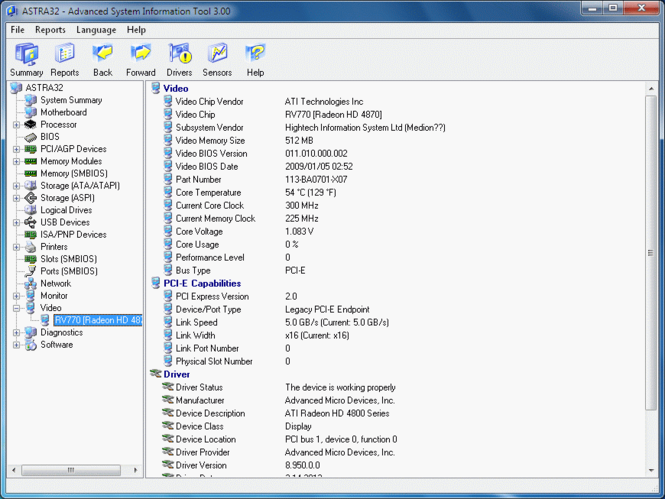Go Back using toolbar arrow
The width and height of the screenshot is (665, 499).
click(103, 60)
